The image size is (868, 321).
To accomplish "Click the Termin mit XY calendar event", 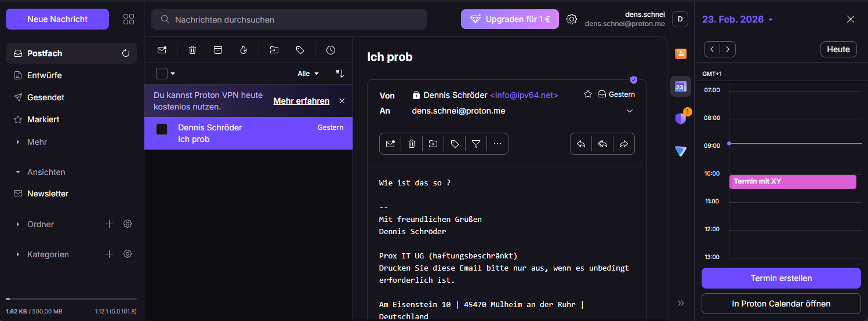I will click(x=792, y=181).
